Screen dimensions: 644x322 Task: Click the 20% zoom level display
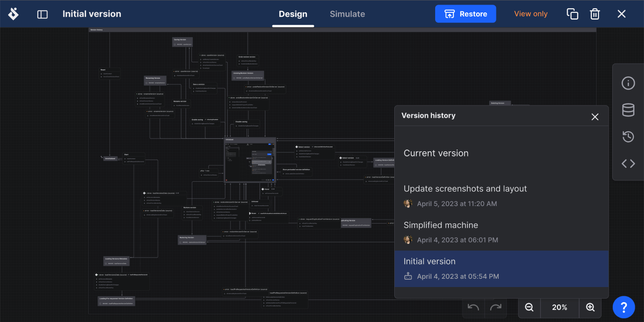[559, 307]
